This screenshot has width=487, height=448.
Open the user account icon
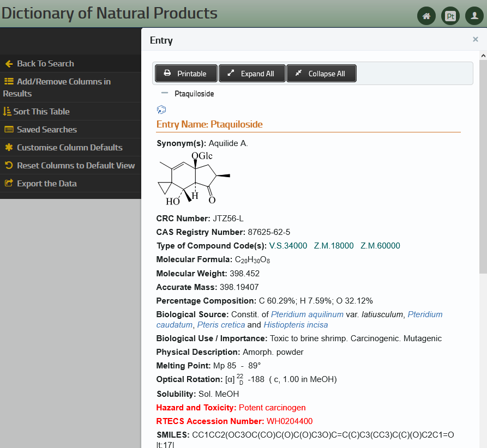click(x=474, y=16)
